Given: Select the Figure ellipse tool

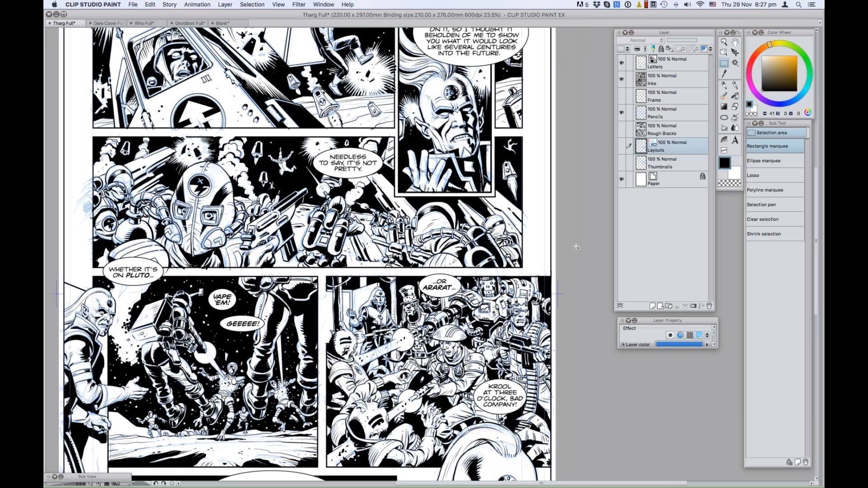Looking at the screenshot, I should tap(724, 117).
